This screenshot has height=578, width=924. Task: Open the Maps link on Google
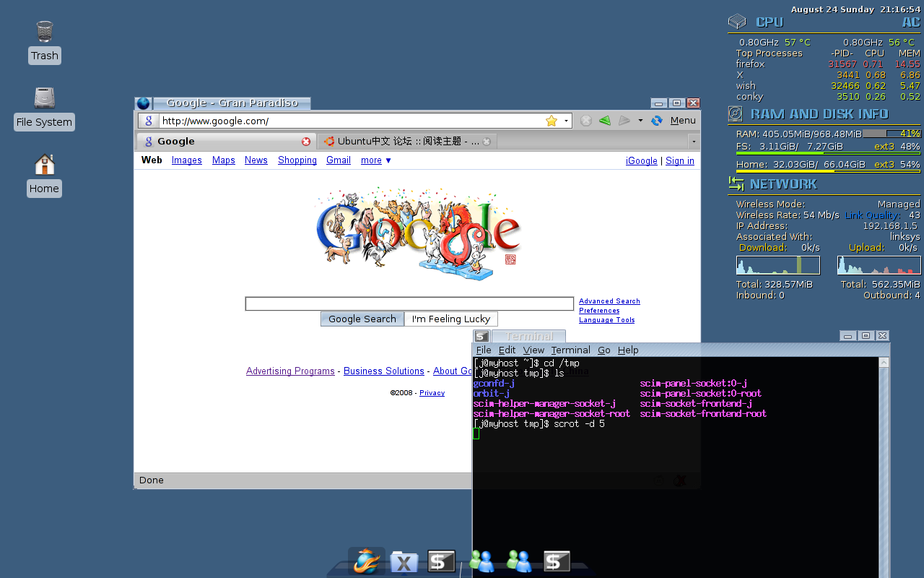click(224, 160)
